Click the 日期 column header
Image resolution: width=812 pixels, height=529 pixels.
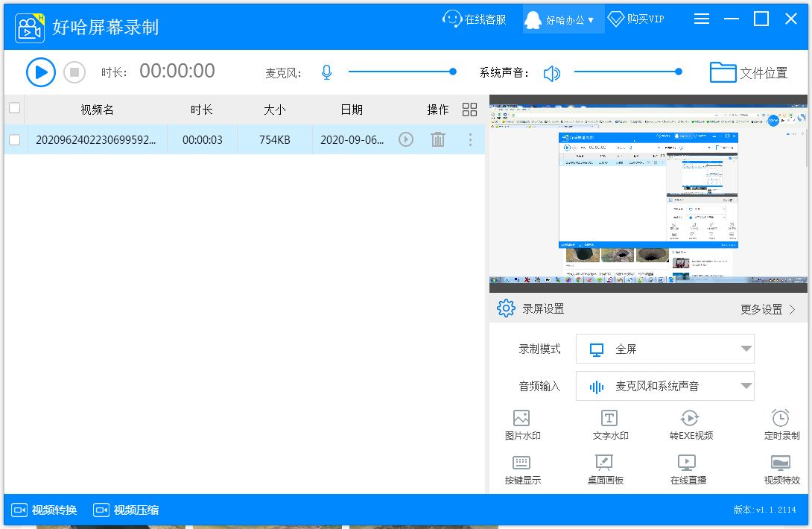pos(352,110)
